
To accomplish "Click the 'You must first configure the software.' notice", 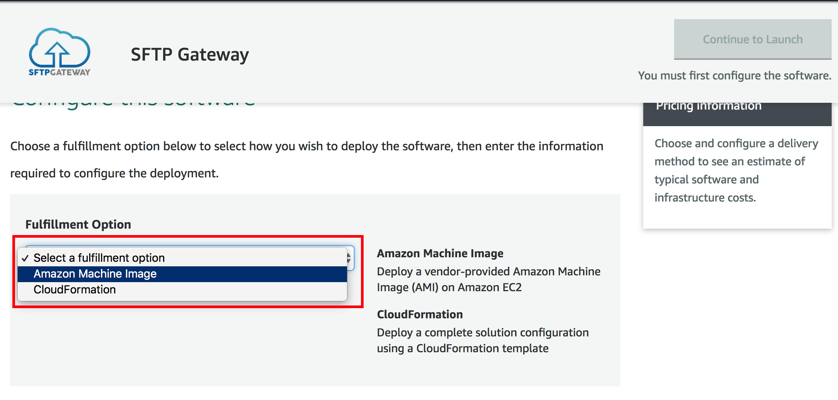I will [x=734, y=75].
